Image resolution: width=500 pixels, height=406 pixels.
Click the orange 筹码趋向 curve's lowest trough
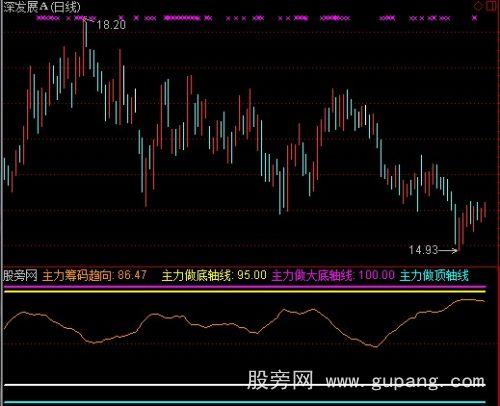pyautogui.click(x=376, y=346)
